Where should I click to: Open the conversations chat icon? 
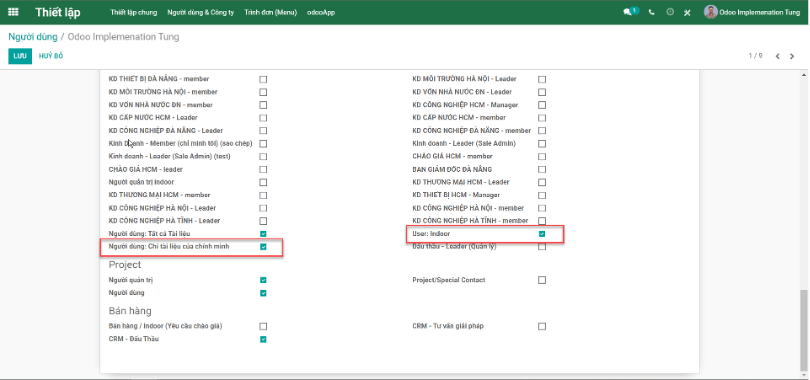[x=628, y=12]
